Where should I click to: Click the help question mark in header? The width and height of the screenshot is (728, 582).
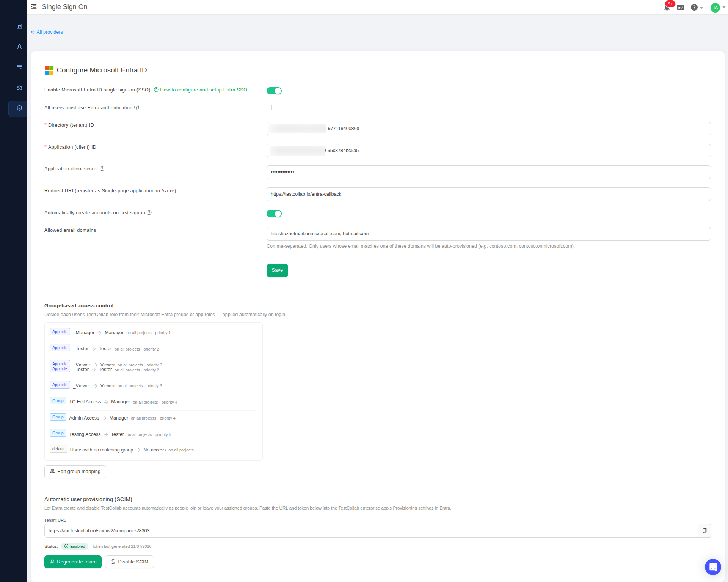click(694, 7)
